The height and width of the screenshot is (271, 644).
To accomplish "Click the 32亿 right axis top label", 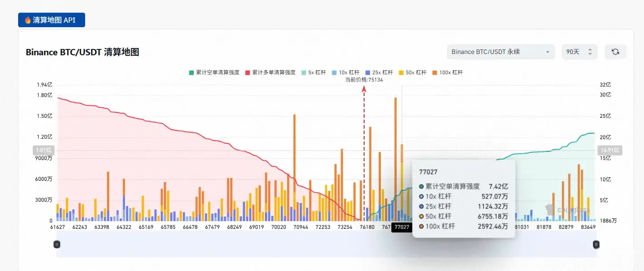I will click(x=606, y=85).
